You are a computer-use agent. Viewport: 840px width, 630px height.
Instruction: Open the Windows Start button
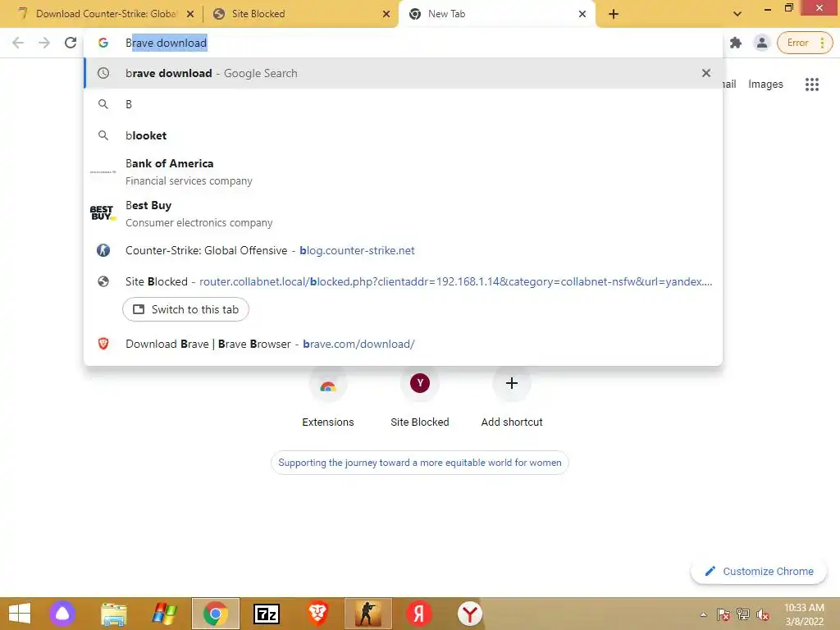(20, 614)
